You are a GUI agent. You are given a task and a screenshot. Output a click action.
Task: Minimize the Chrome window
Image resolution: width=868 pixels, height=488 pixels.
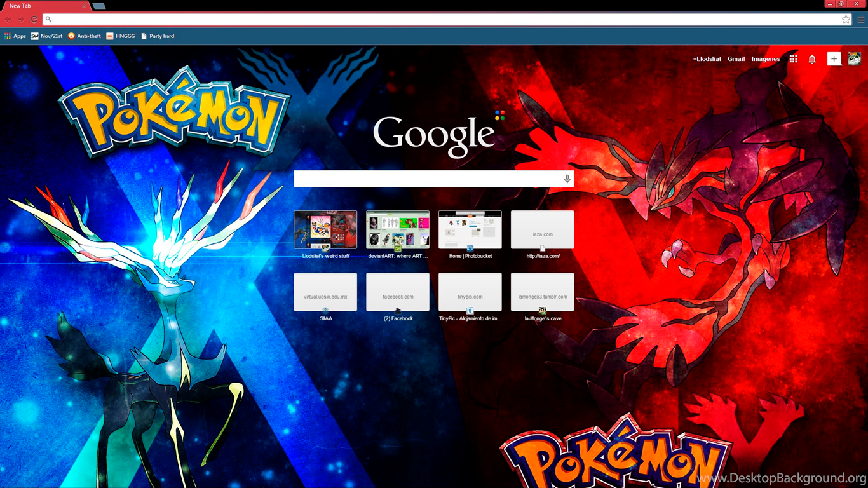pyautogui.click(x=830, y=4)
